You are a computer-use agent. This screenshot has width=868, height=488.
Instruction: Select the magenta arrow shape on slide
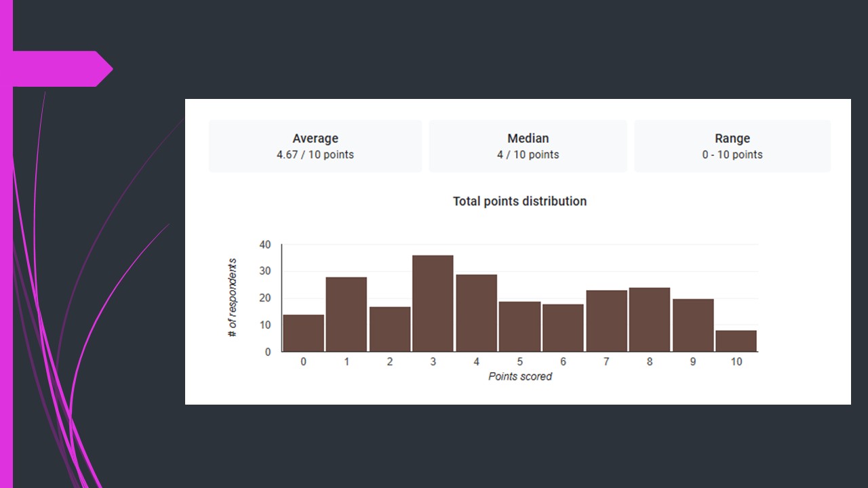62,69
